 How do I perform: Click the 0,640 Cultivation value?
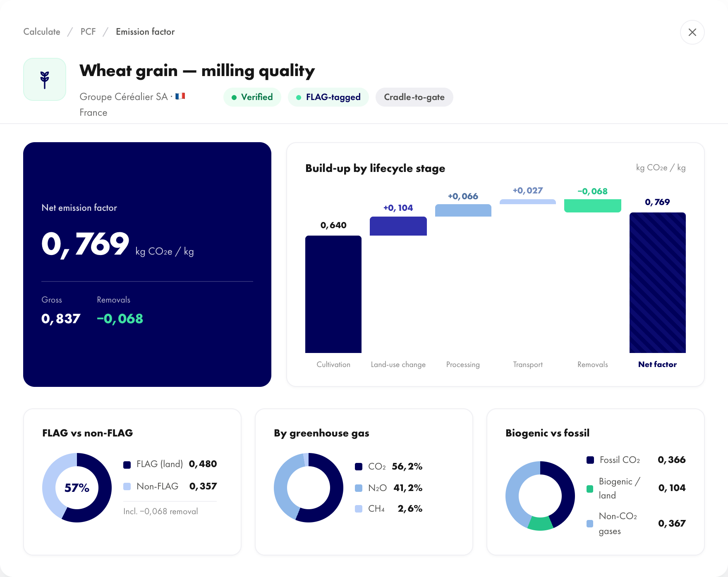point(333,225)
